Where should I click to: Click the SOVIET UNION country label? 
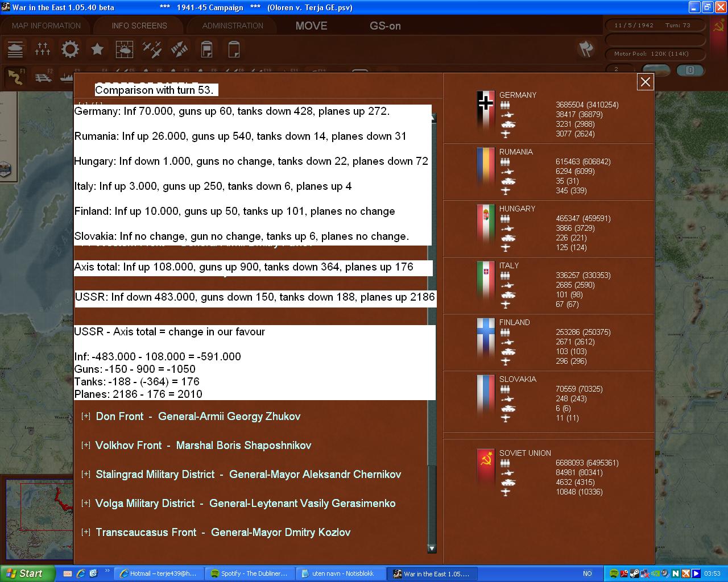pyautogui.click(x=525, y=453)
